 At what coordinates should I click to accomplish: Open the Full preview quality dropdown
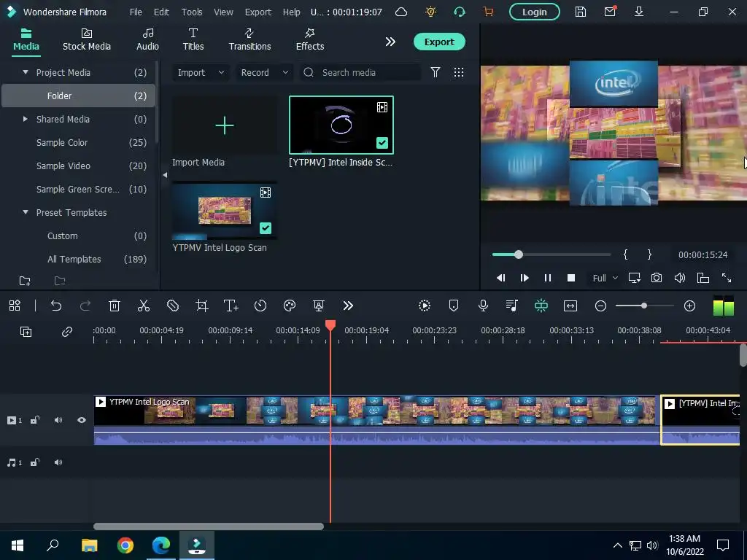(605, 278)
